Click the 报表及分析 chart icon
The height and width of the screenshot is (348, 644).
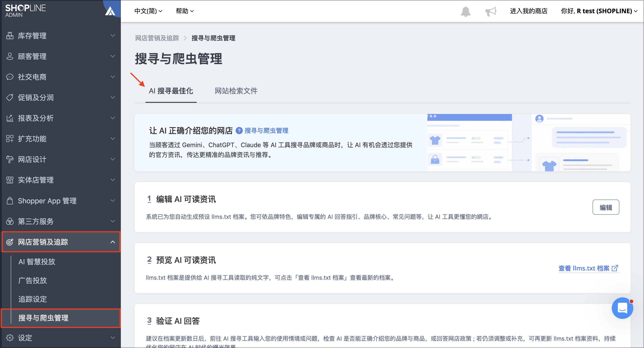point(10,118)
